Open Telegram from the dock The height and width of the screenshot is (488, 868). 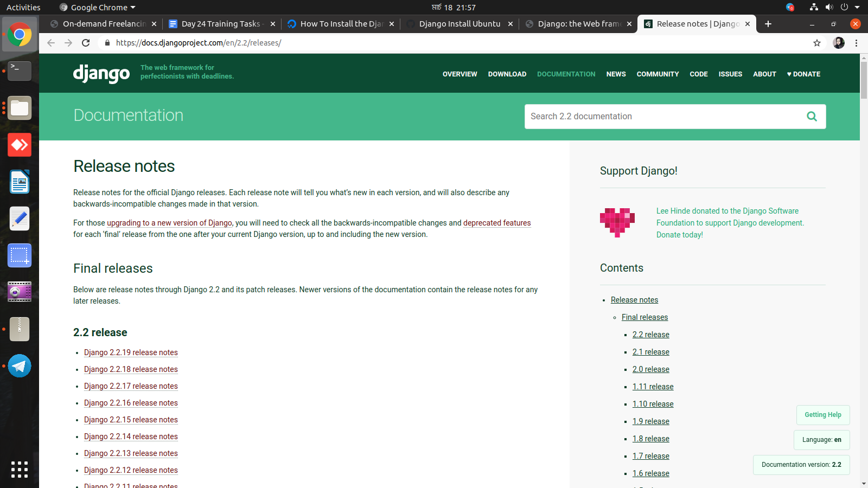[20, 366]
